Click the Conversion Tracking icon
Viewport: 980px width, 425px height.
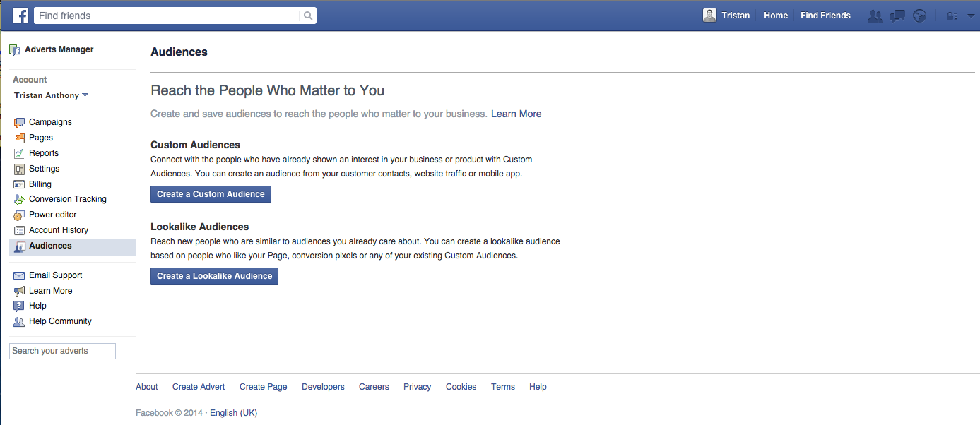19,199
